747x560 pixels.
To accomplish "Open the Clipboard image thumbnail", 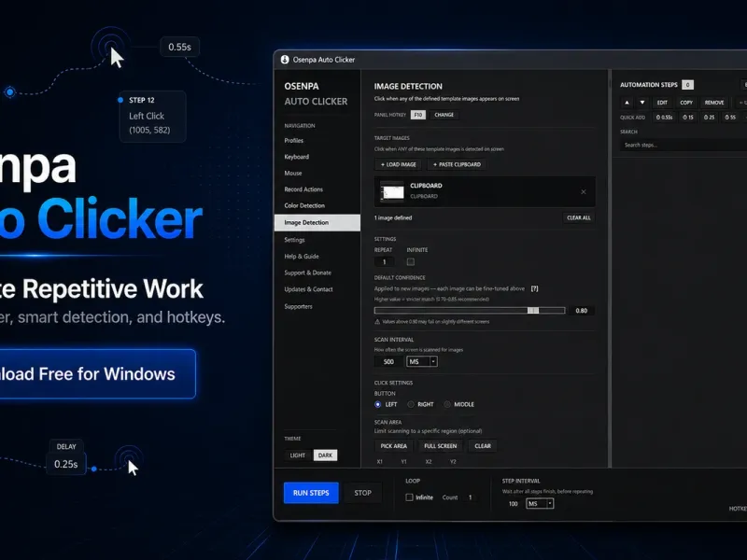I will 392,192.
